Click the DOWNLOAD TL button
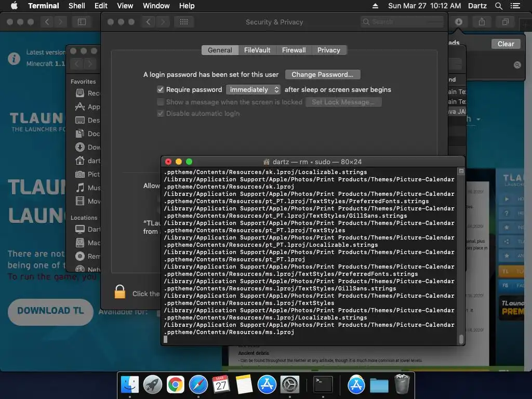Screen dimensions: 532x399 [50, 311]
